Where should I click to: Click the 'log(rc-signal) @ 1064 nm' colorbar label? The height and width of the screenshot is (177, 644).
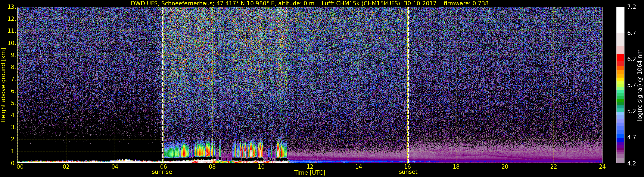(640, 85)
